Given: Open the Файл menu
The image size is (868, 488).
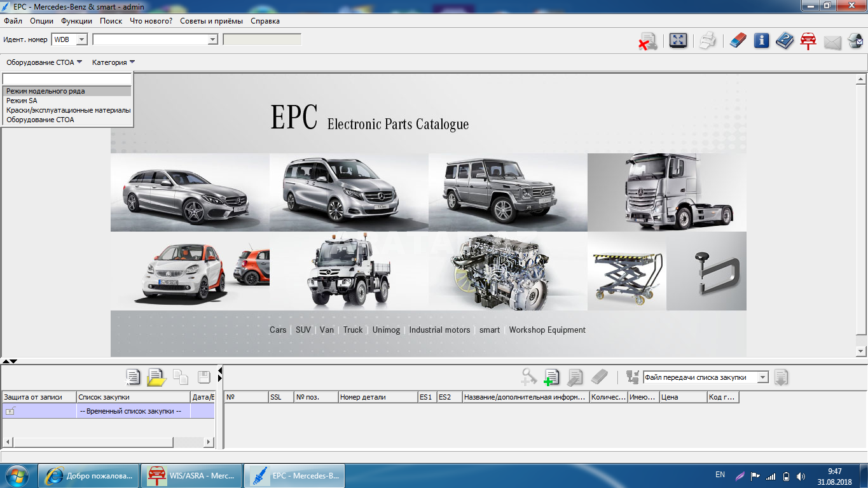Looking at the screenshot, I should [13, 21].
